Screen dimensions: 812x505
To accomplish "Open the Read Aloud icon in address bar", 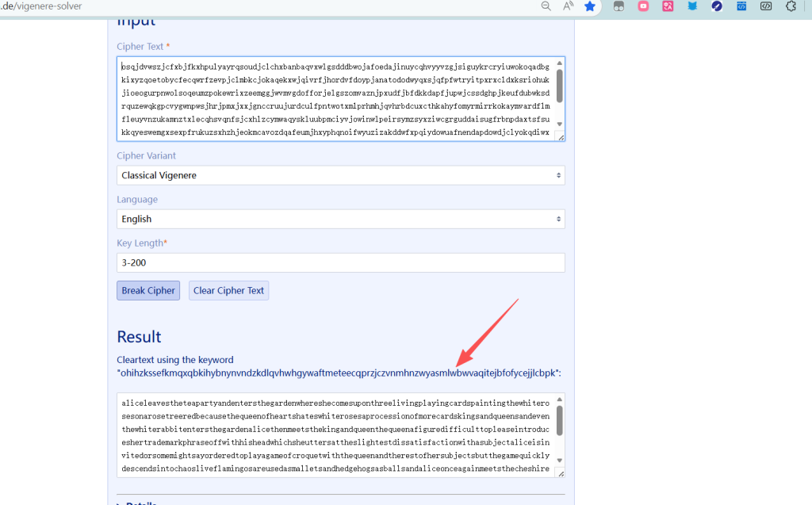I will (x=568, y=6).
